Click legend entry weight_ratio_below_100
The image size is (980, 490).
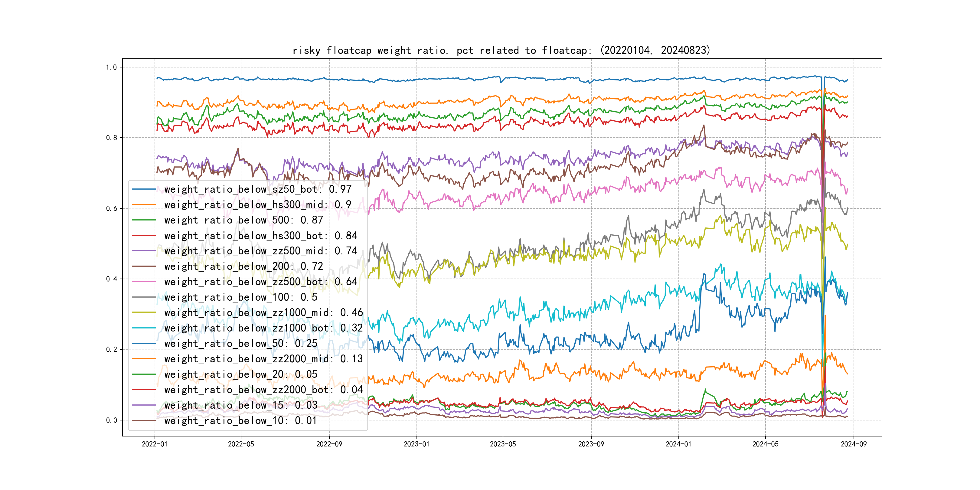(x=240, y=297)
